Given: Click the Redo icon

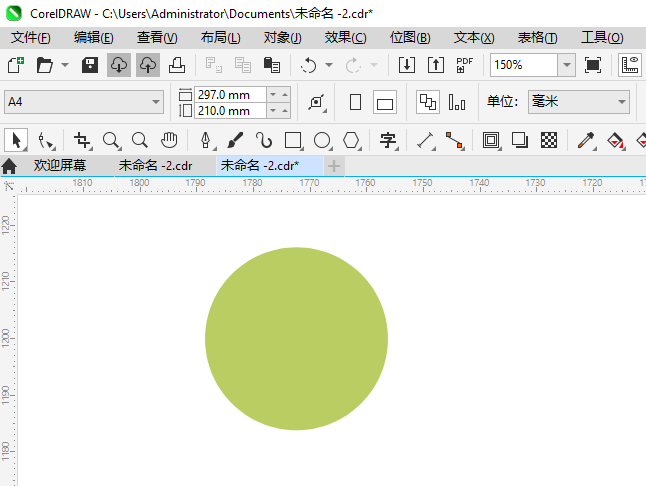Looking at the screenshot, I should (x=353, y=65).
